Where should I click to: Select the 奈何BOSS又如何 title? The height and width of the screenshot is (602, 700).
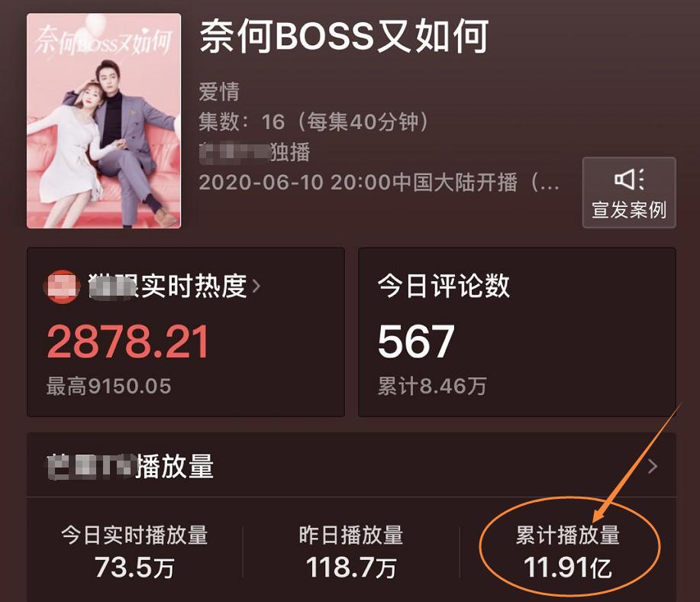tap(344, 37)
